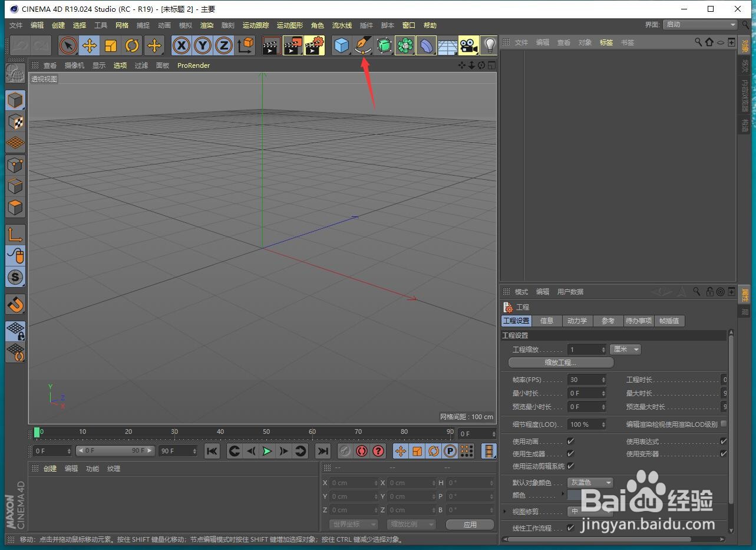Toggle Y axis lock

[203, 45]
